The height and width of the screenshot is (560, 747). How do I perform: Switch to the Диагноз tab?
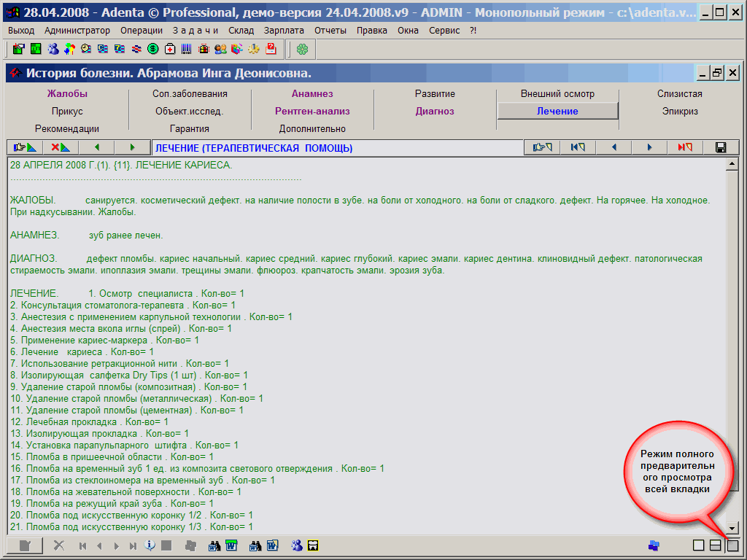tap(435, 112)
